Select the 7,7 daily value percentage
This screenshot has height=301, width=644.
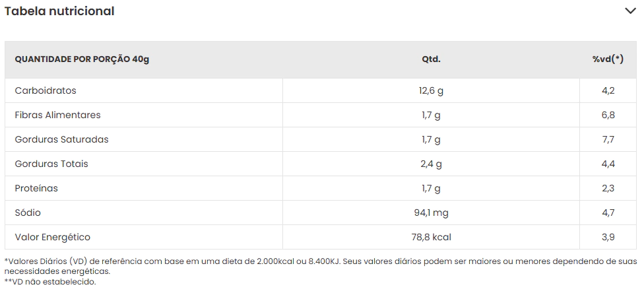608,139
